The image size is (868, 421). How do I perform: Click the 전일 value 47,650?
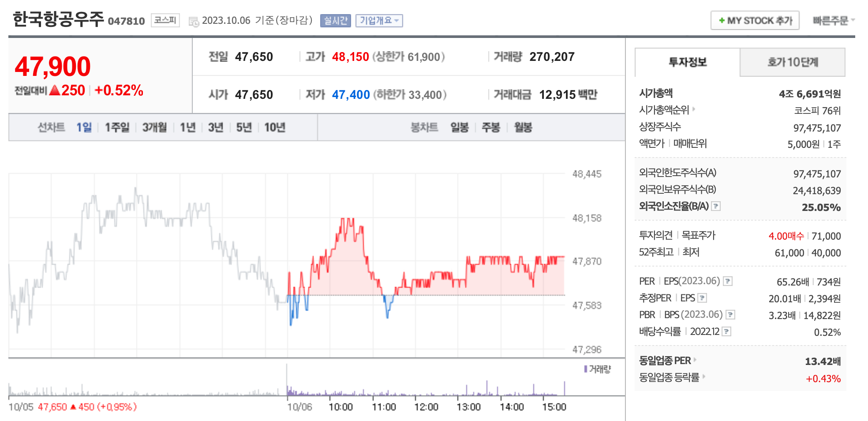tap(254, 57)
